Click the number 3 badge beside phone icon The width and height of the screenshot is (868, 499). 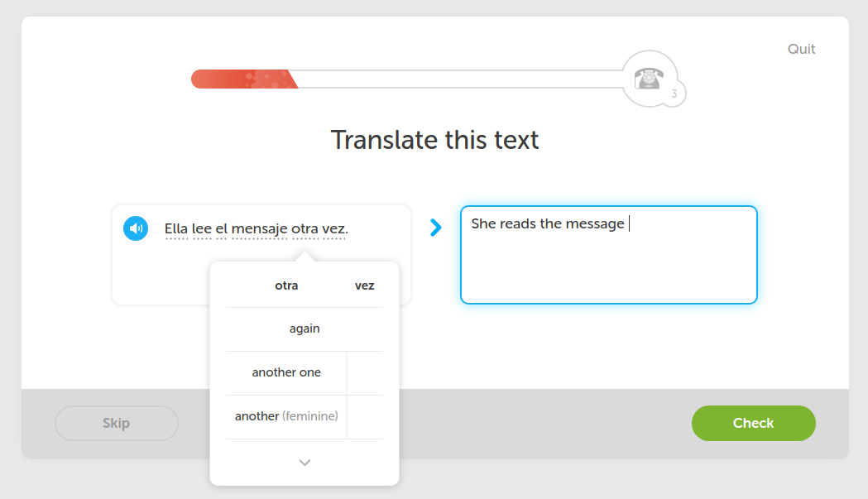(674, 94)
